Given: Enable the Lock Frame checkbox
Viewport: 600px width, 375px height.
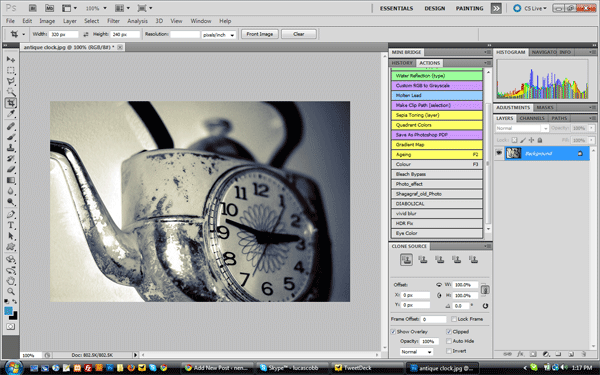Looking at the screenshot, I should 453,319.
